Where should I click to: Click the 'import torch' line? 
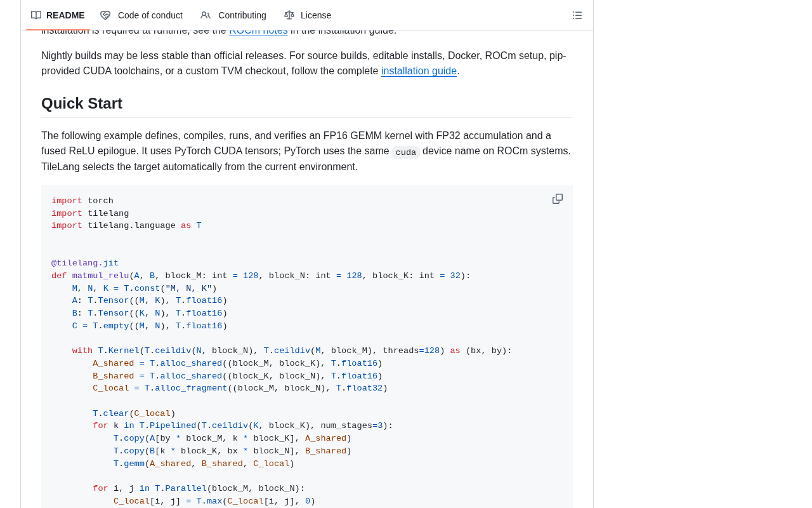(x=82, y=201)
